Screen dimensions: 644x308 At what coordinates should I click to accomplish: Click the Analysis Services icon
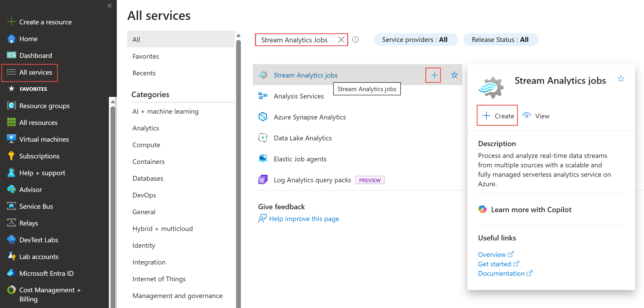pos(263,96)
